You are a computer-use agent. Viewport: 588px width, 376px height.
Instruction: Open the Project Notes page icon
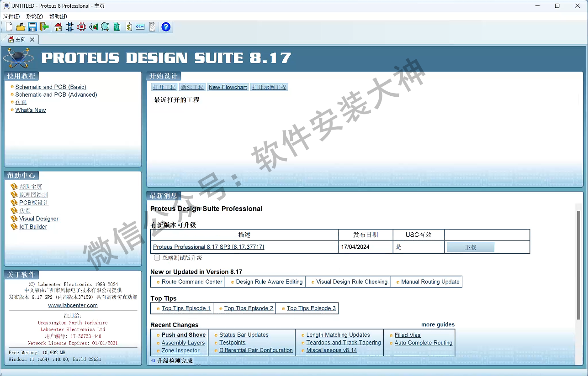pyautogui.click(x=152, y=27)
